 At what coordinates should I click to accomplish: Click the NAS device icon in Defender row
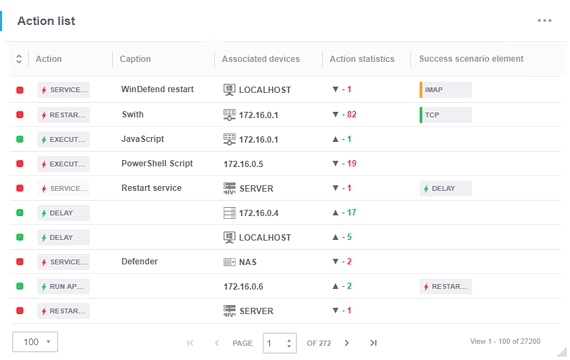pyautogui.click(x=229, y=262)
